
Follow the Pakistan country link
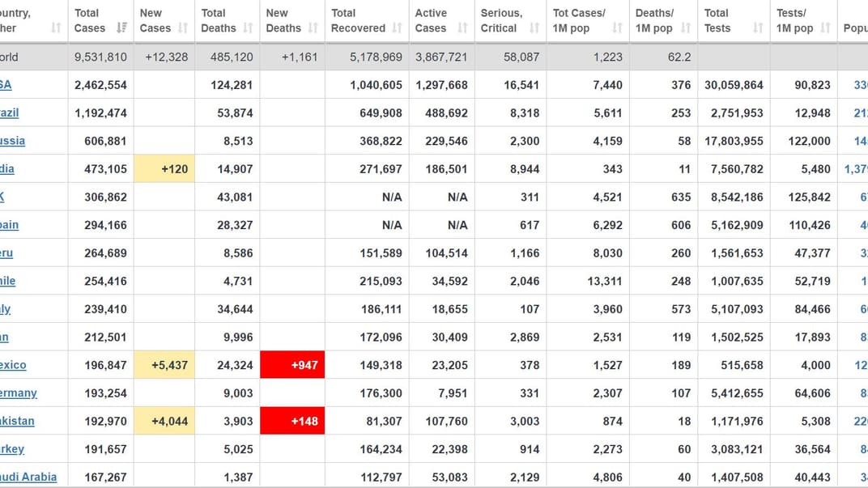17,421
